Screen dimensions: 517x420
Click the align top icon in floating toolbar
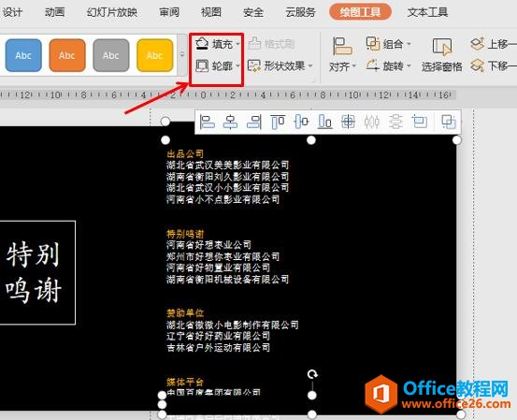278,122
